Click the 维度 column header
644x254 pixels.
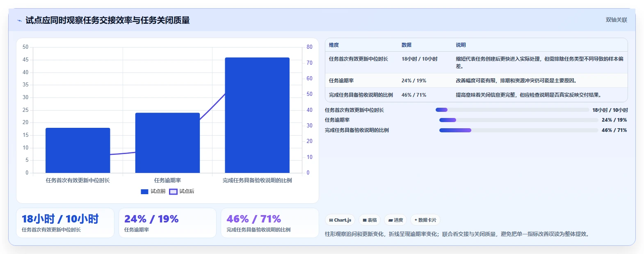334,45
